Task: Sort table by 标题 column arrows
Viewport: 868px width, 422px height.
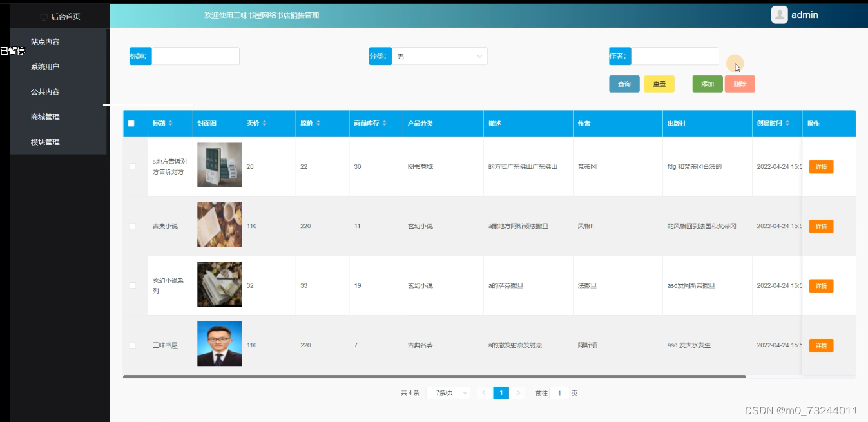Action: 171,123
